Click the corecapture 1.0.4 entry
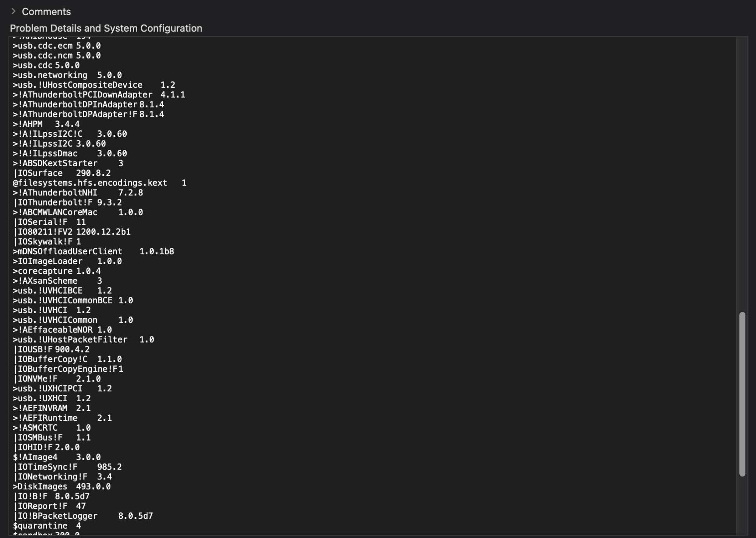Image resolution: width=756 pixels, height=538 pixels. [57, 271]
